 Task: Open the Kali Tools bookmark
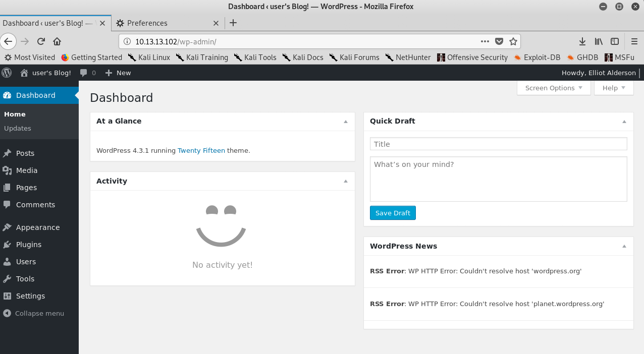255,57
